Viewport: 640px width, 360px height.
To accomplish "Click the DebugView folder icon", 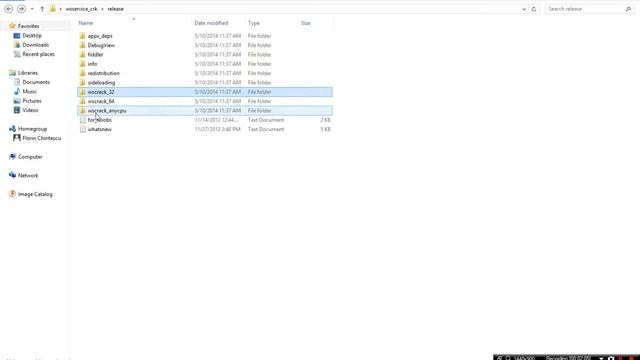I will tap(82, 45).
